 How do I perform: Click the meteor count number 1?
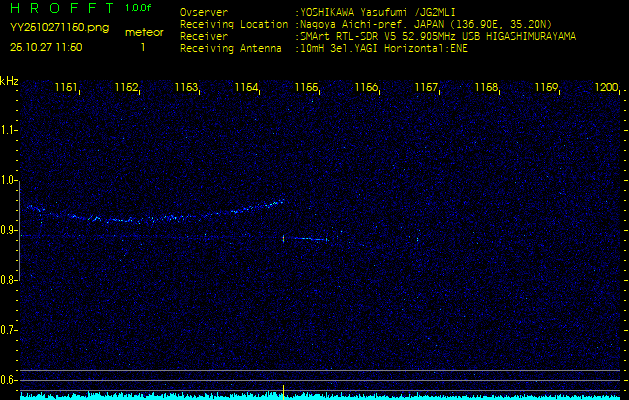(143, 47)
